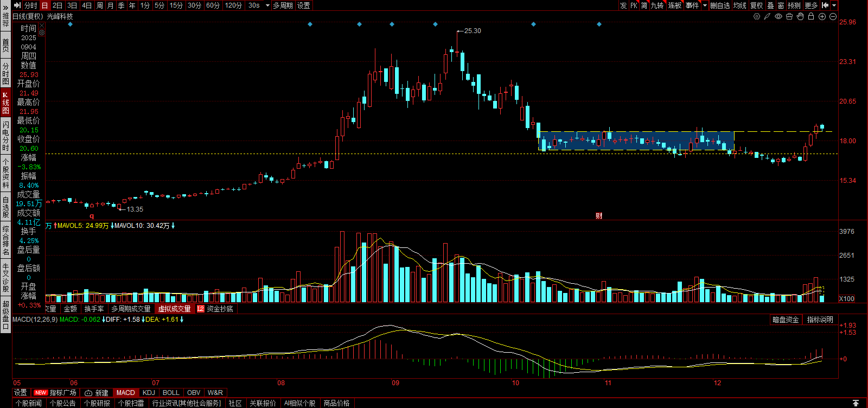Open 个股公告 bottom tab
The image size is (868, 408).
tap(63, 403)
